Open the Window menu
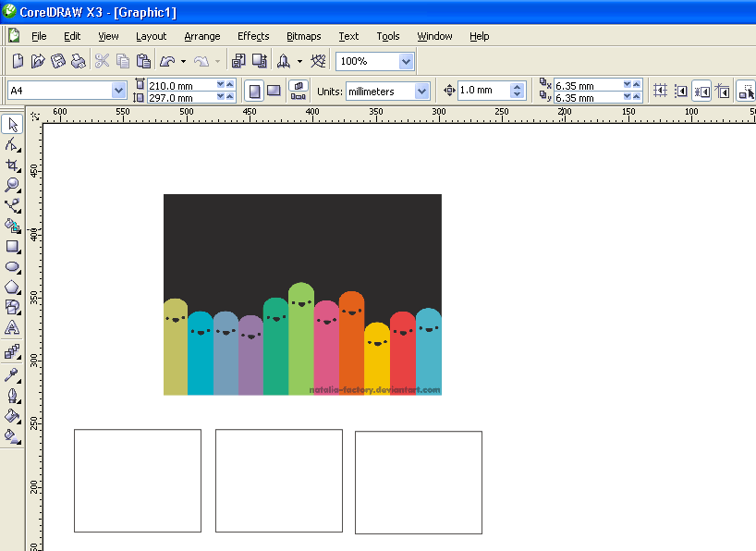This screenshot has width=756, height=551. (x=435, y=36)
